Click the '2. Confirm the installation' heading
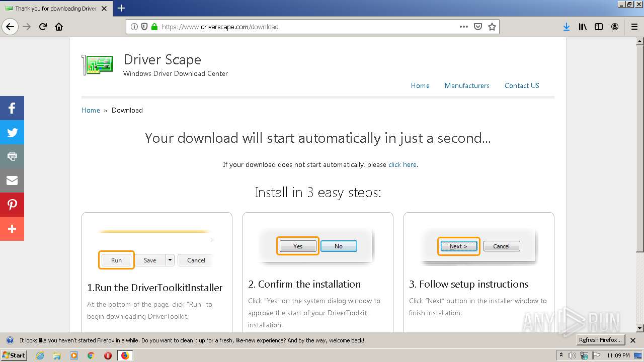The image size is (644, 362). click(304, 284)
